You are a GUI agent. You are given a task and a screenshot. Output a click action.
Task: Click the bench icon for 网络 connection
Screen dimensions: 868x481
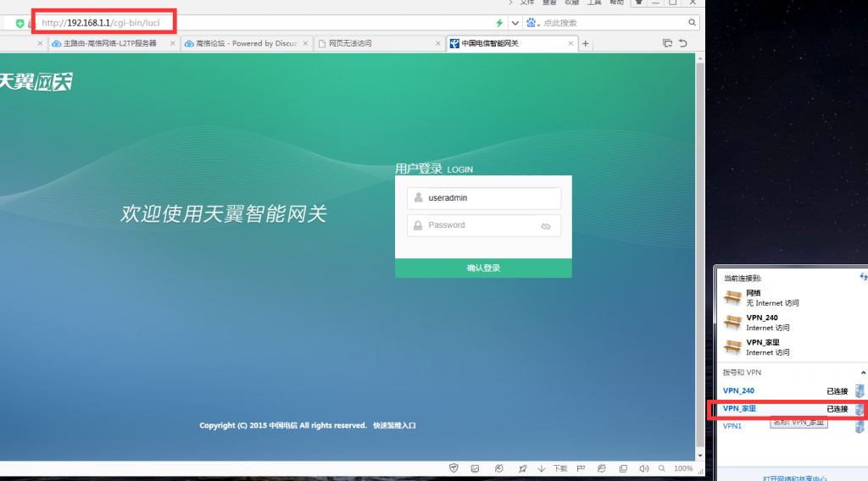[x=732, y=298]
